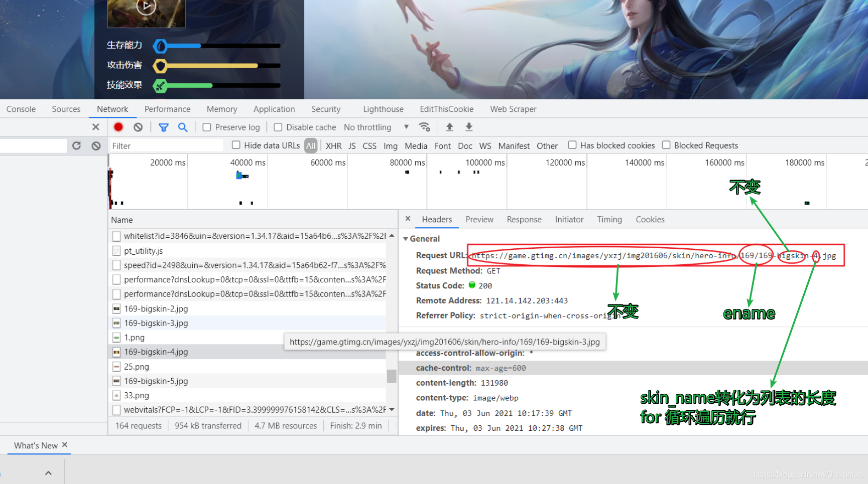Filter requests by CSS type
This screenshot has height=484, width=868.
click(369, 145)
